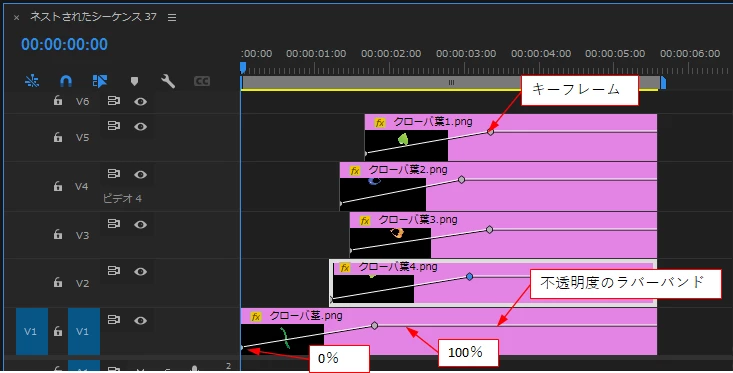Close the nested sequence 37 tab
733x373 pixels.
coord(16,18)
